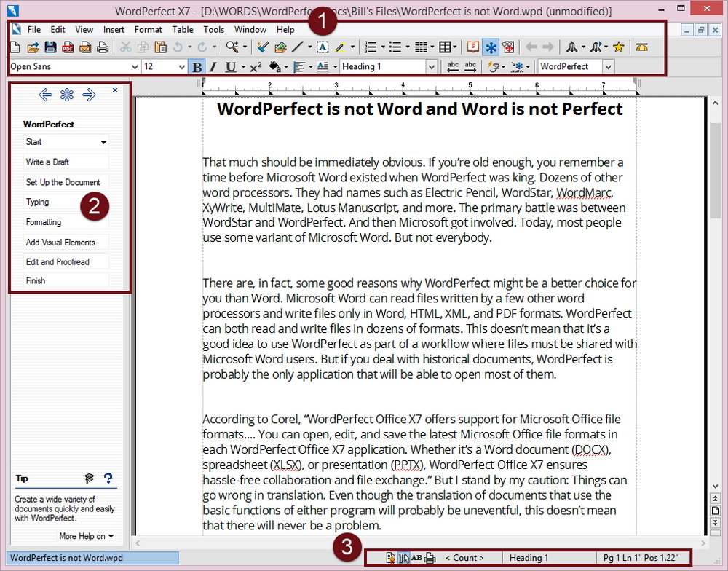The height and width of the screenshot is (571, 728).
Task: Click the Finish button
Action: click(66, 280)
